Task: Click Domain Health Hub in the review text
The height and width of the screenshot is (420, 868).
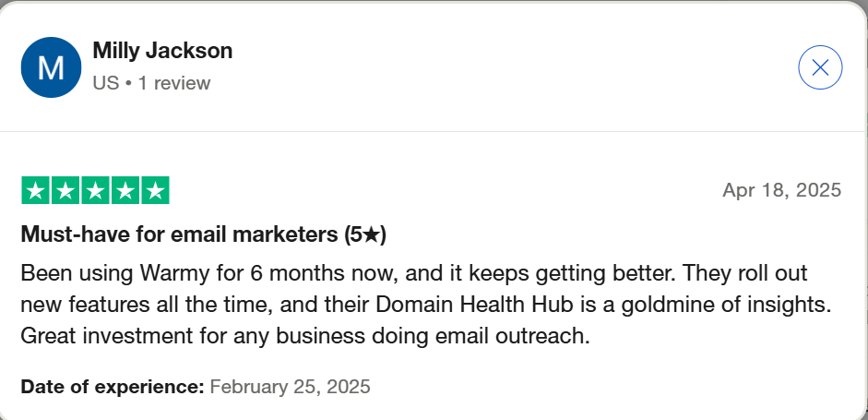Action: [x=474, y=305]
